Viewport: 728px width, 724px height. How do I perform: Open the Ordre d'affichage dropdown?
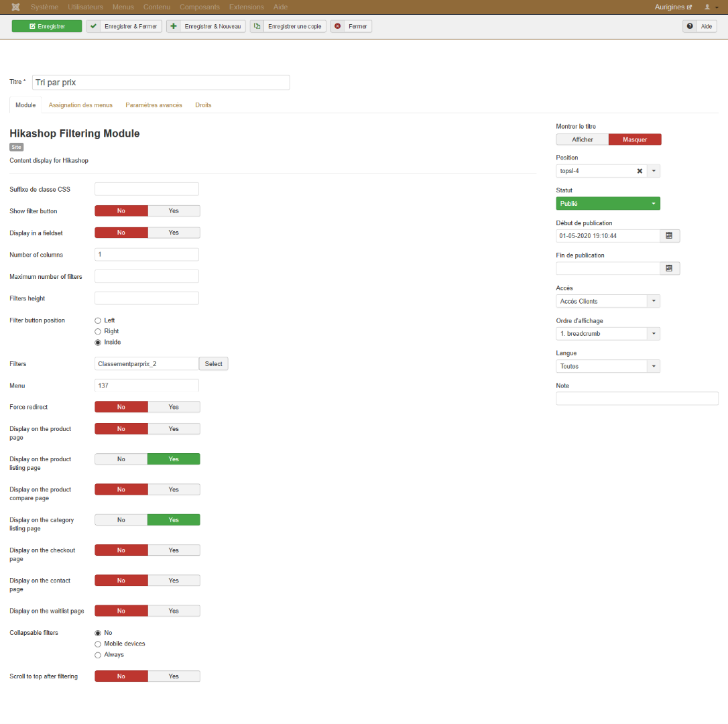click(x=608, y=333)
